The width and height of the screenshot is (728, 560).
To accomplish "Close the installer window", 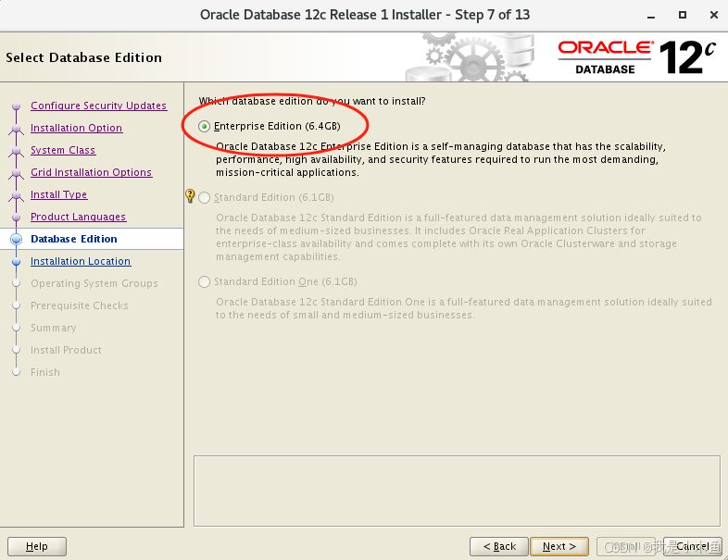I will coord(714,15).
